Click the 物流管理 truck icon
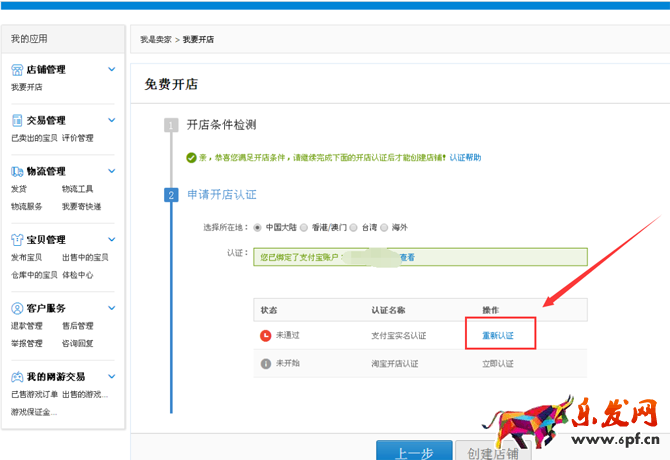Viewport: 670px width, 460px height. click(x=17, y=172)
